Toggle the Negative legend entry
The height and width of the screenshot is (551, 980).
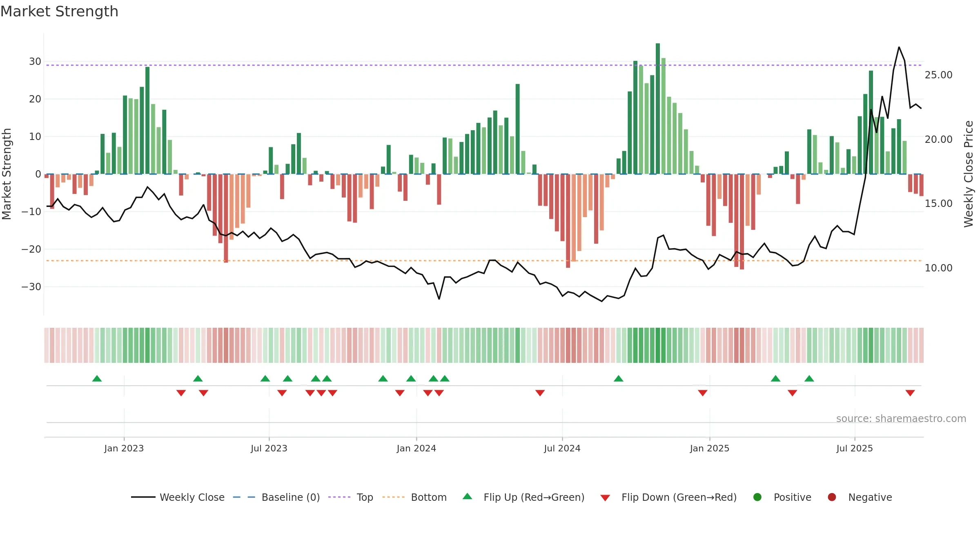coord(860,497)
